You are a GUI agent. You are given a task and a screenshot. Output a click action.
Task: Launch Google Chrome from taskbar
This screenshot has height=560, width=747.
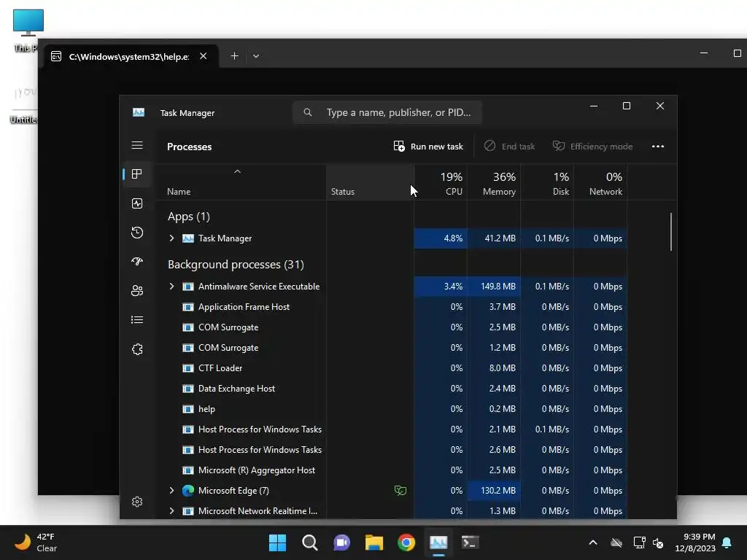(406, 542)
